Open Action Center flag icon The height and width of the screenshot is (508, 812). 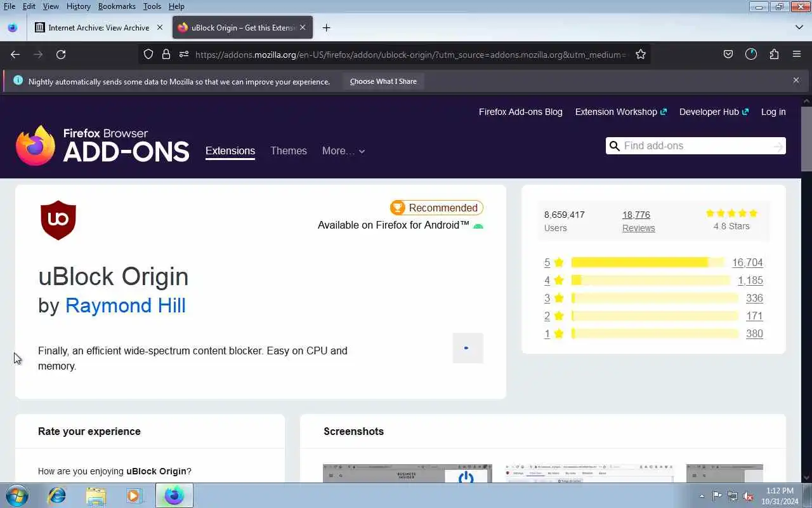[x=717, y=496]
